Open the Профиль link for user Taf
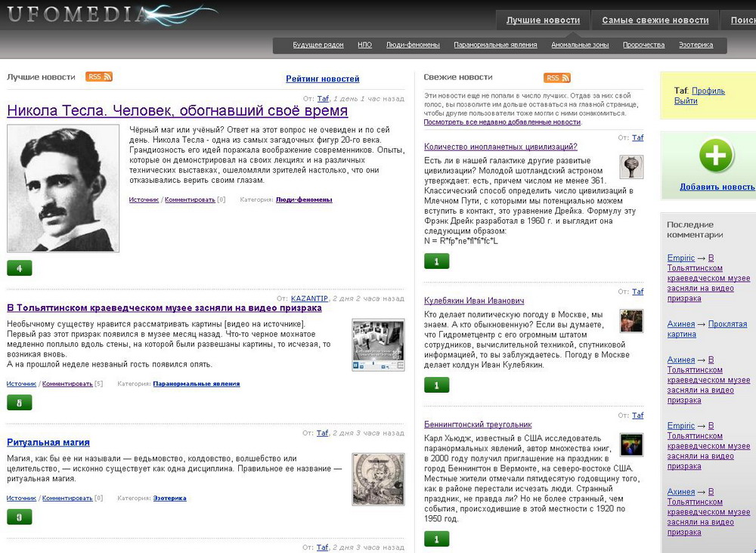This screenshot has width=756, height=553. click(708, 91)
